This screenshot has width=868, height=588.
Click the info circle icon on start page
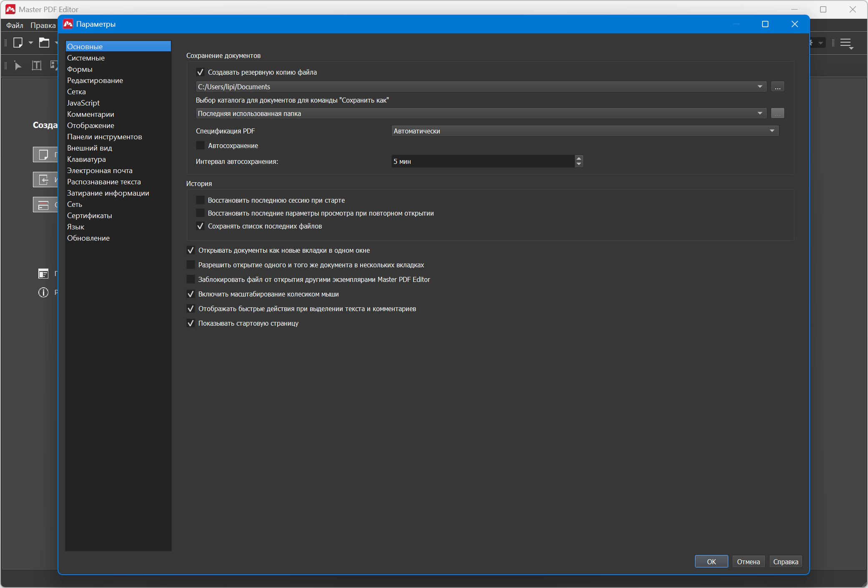click(x=43, y=292)
